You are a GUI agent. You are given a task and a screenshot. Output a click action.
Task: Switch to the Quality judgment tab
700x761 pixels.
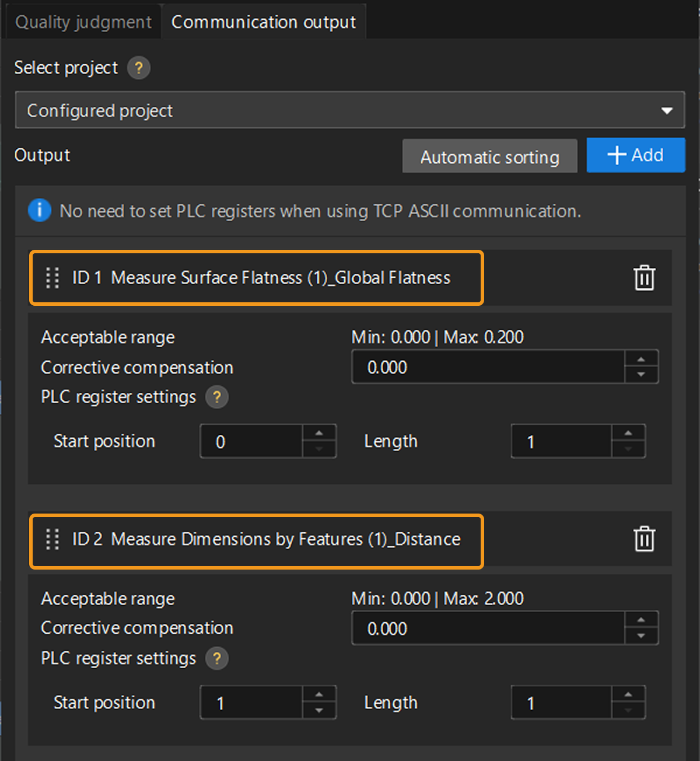coord(83,22)
